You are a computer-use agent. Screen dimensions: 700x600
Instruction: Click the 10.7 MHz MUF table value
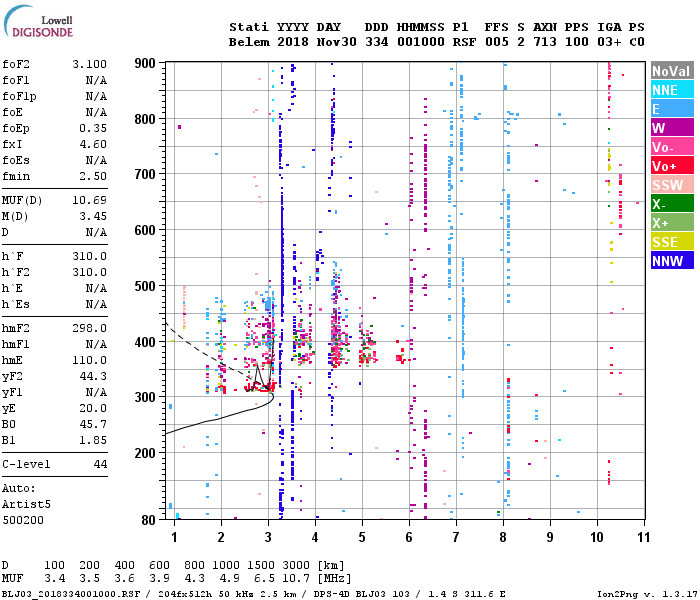(297, 579)
